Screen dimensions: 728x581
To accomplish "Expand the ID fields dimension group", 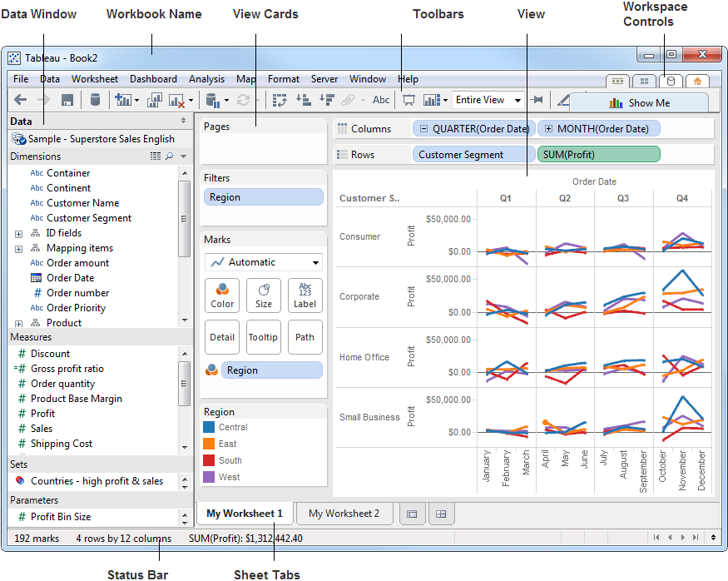I will [18, 233].
